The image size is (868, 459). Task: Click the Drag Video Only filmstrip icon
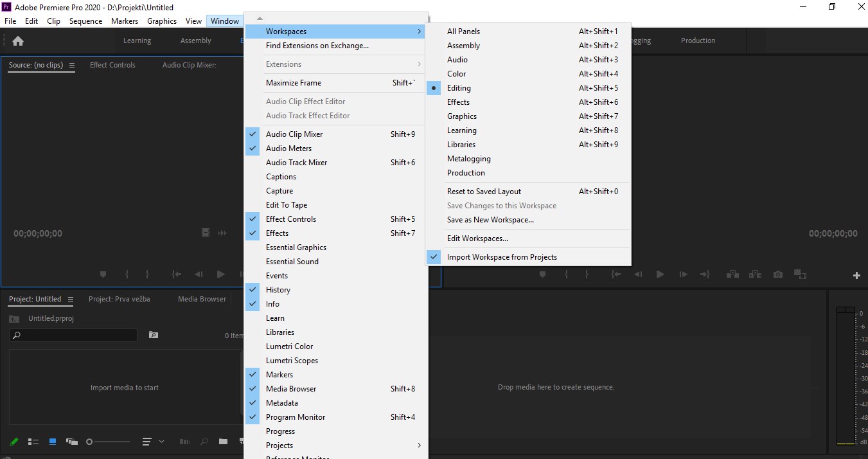point(206,233)
